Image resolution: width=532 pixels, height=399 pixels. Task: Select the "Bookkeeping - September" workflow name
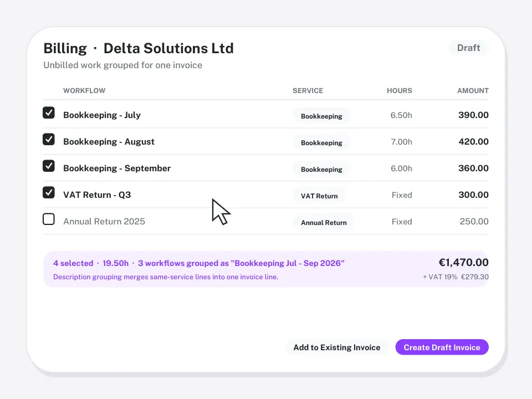coord(117,168)
